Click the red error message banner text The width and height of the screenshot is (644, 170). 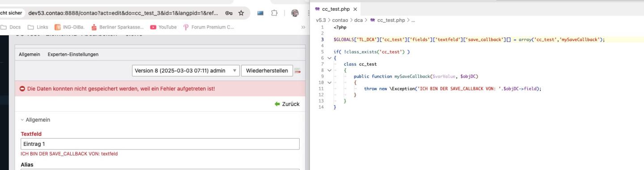[121, 89]
